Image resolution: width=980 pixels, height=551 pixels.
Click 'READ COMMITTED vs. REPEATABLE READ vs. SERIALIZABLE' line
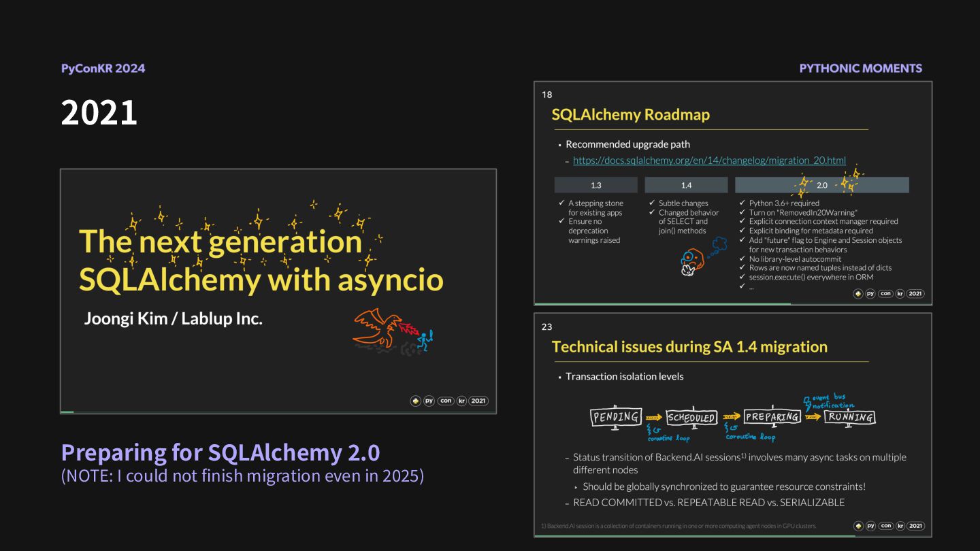(x=708, y=503)
